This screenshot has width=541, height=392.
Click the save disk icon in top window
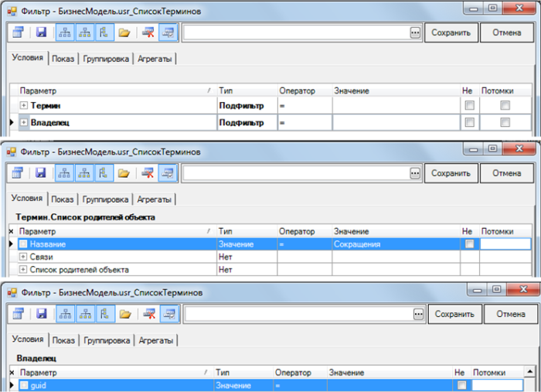coord(42,32)
